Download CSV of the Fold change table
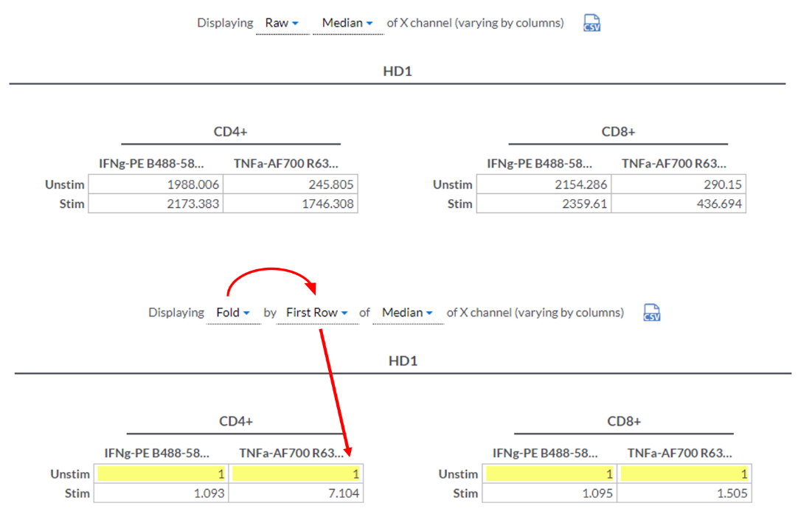The height and width of the screenshot is (517, 812). pos(651,313)
